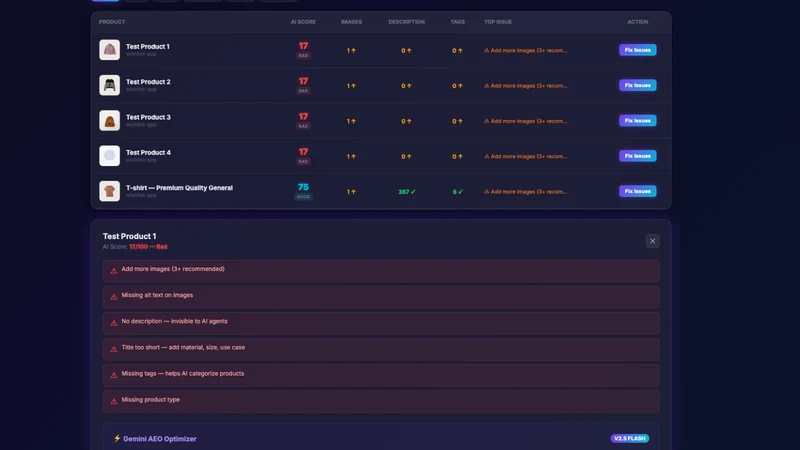Click Fix Issues for Test Product 3
The width and height of the screenshot is (800, 450).
click(637, 120)
